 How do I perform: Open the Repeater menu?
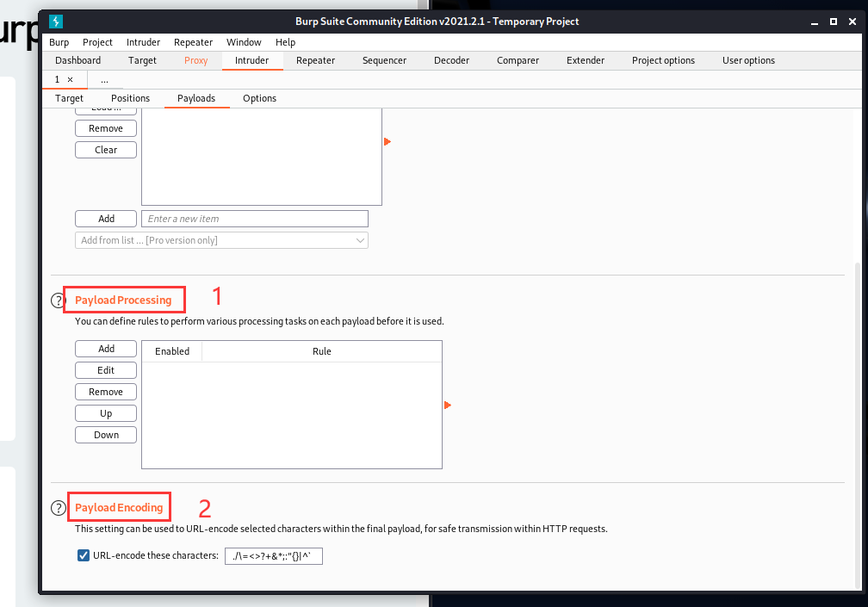point(193,42)
